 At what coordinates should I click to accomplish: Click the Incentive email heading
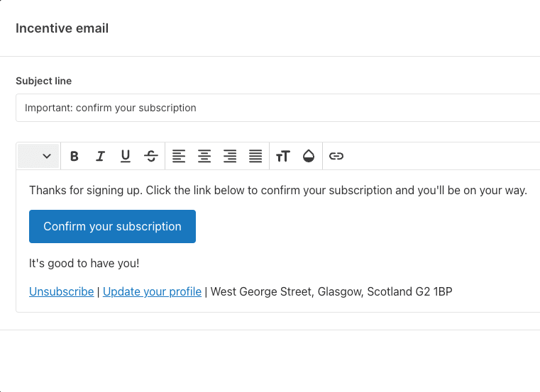pos(62,28)
